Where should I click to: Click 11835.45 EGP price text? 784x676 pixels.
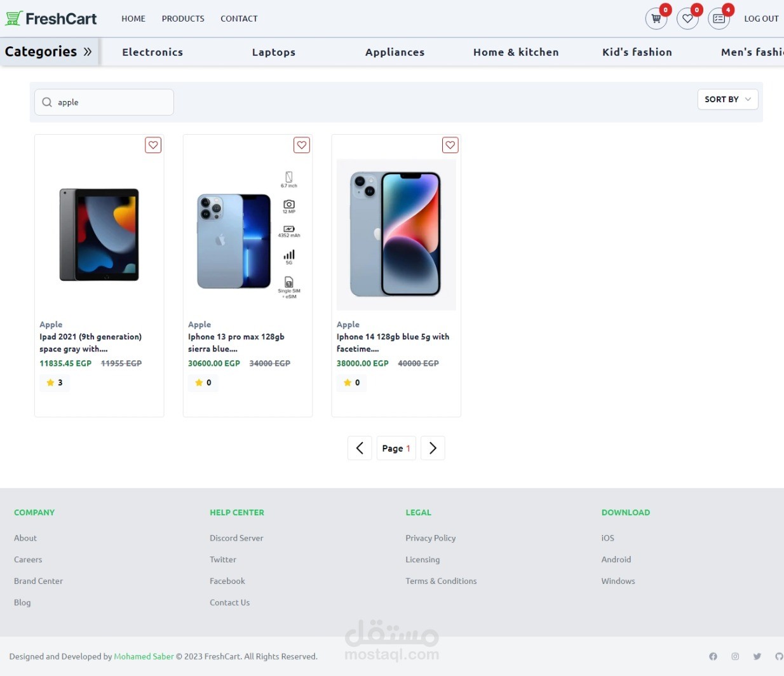[65, 363]
